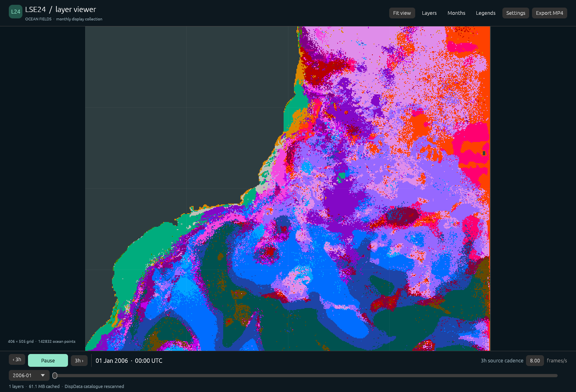The width and height of the screenshot is (576, 392).
Task: Open the Months menu
Action: click(456, 13)
